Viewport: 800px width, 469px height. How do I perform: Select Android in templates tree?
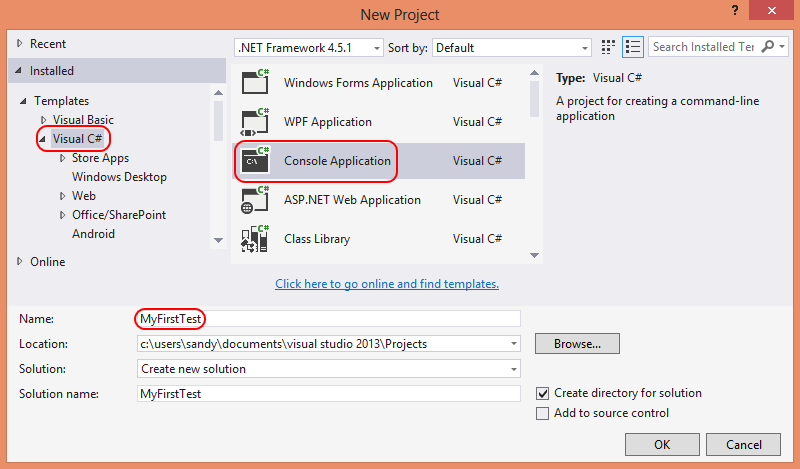pos(93,234)
